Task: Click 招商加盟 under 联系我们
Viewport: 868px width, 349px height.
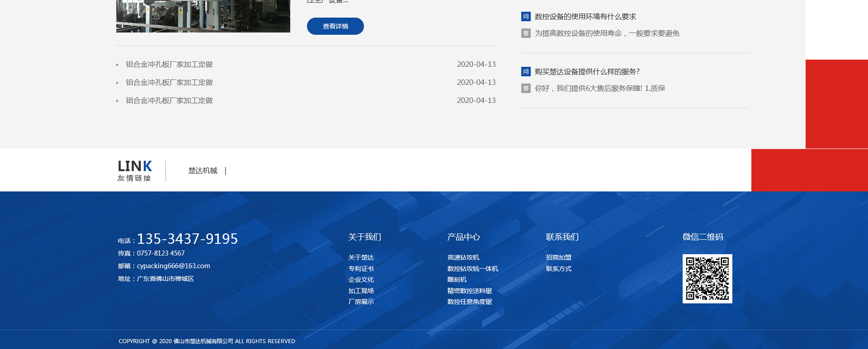Action: click(x=558, y=257)
